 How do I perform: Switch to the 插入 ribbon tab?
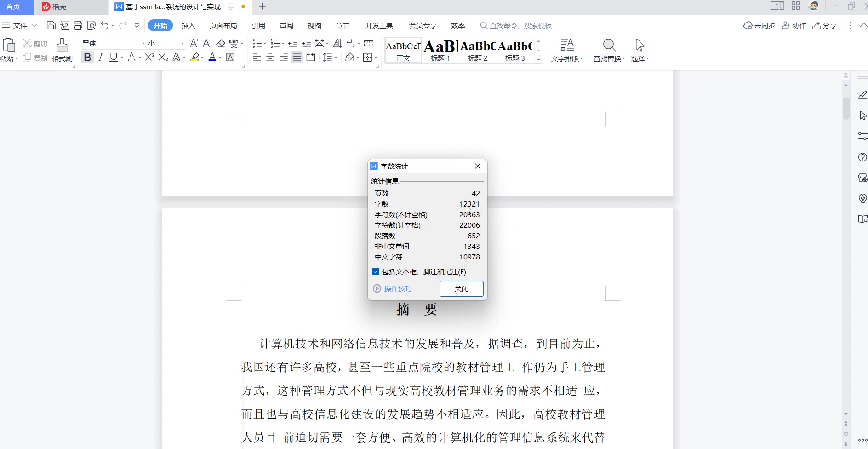188,25
